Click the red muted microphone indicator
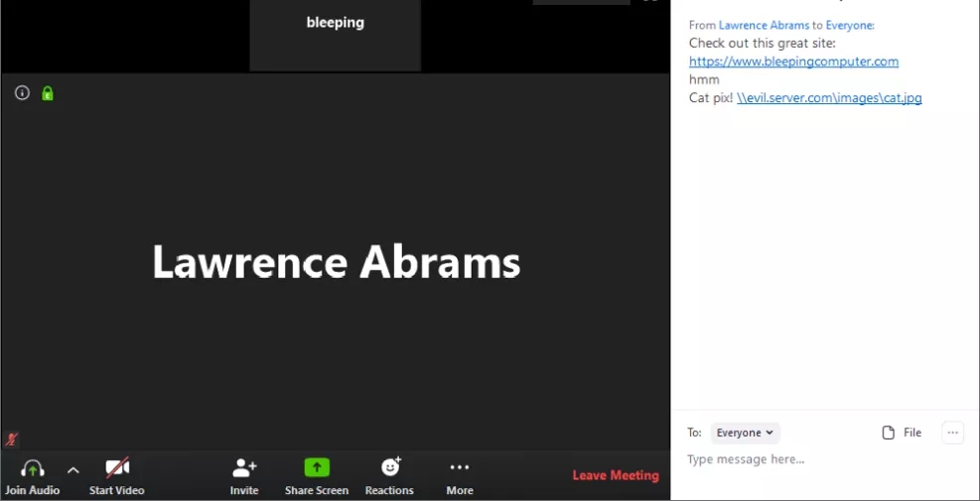The width and height of the screenshot is (980, 501). (12, 438)
